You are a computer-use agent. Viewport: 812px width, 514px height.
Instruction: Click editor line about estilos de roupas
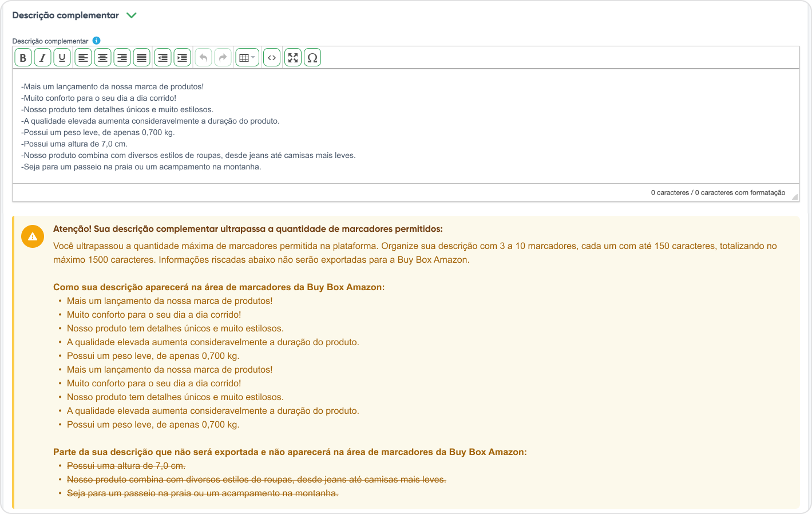(x=188, y=156)
